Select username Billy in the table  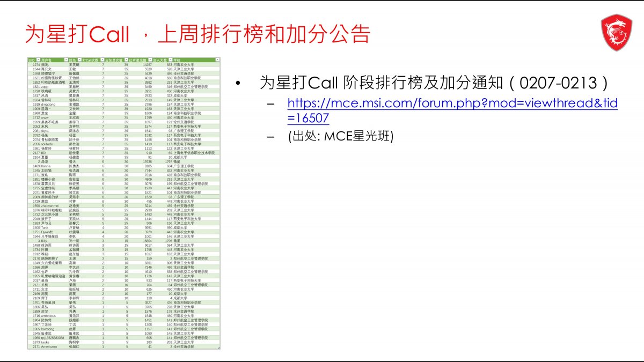45,241
